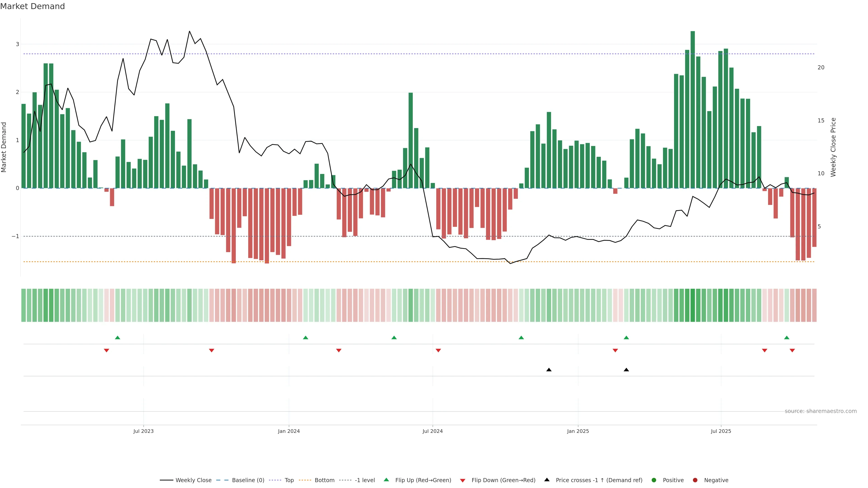Viewport: 868px width, 488px height.
Task: Toggle Top dotted line legend item
Action: (289, 480)
